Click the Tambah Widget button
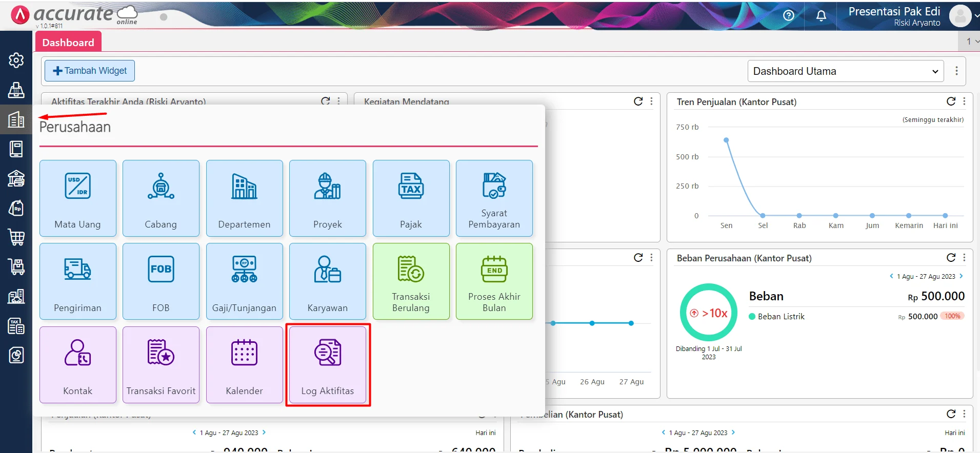The image size is (980, 453). [90, 71]
